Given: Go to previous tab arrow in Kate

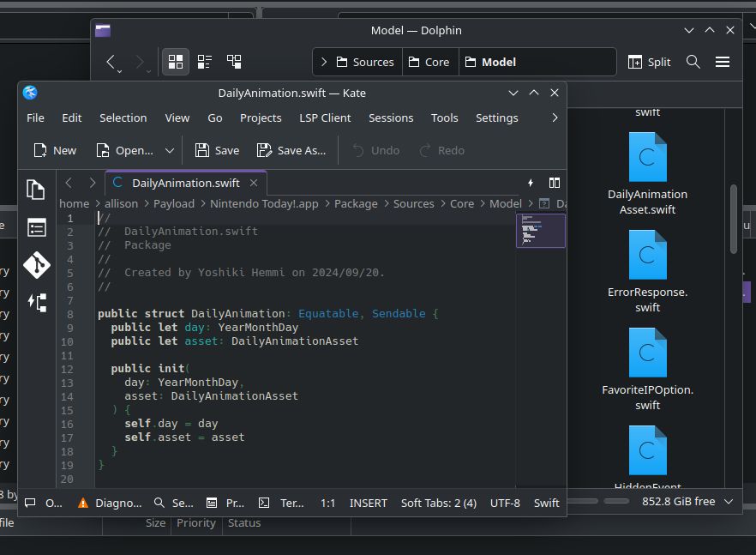Looking at the screenshot, I should point(69,183).
